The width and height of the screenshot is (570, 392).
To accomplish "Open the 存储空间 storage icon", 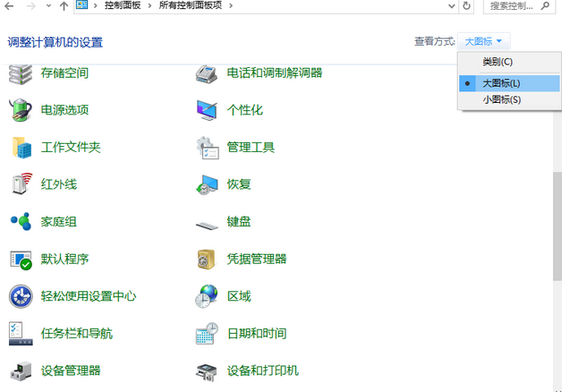I will click(21, 74).
